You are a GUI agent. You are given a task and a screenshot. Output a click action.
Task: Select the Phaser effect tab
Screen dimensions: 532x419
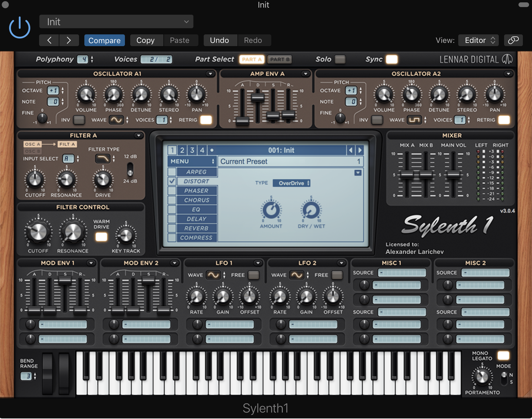click(x=196, y=191)
